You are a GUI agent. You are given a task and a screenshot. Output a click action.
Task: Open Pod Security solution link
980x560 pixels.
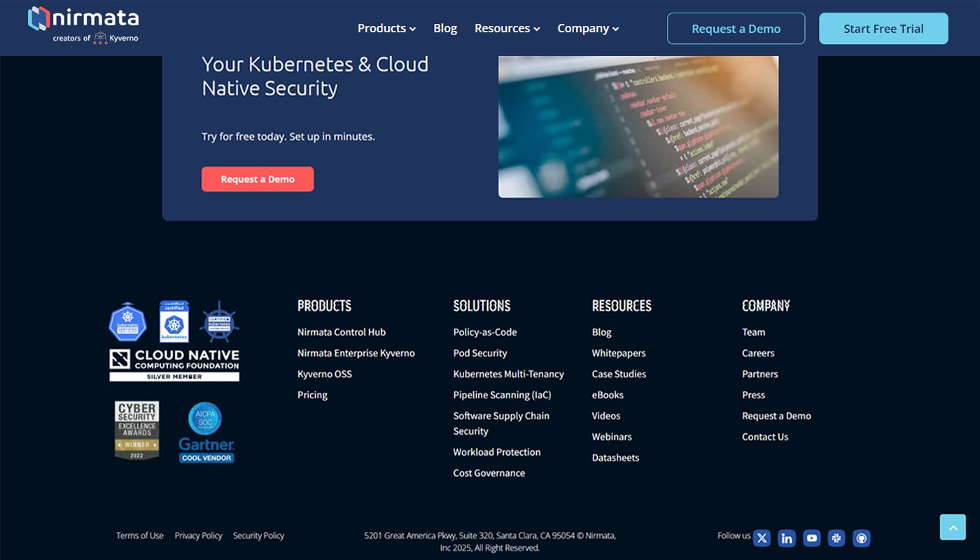click(x=480, y=353)
